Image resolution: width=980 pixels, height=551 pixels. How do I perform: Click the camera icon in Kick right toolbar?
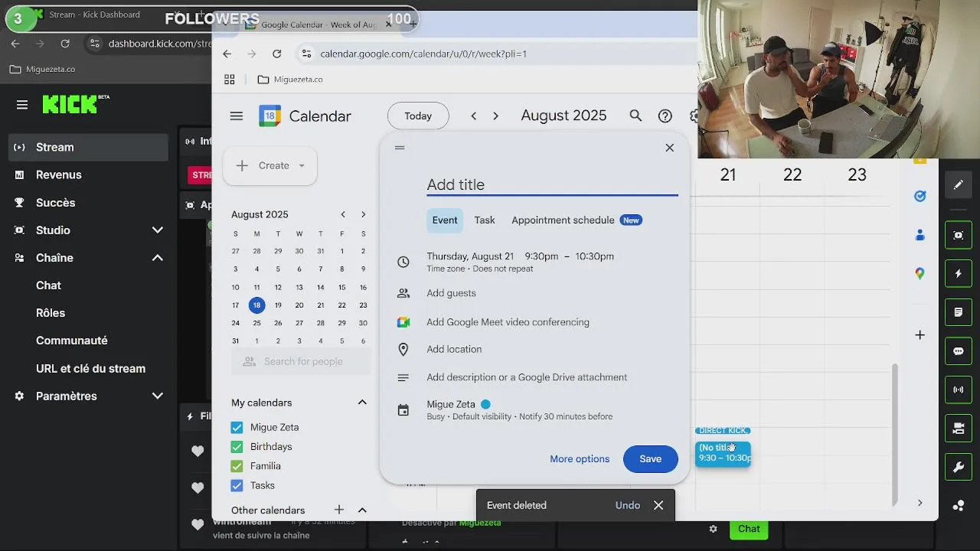pos(959,429)
